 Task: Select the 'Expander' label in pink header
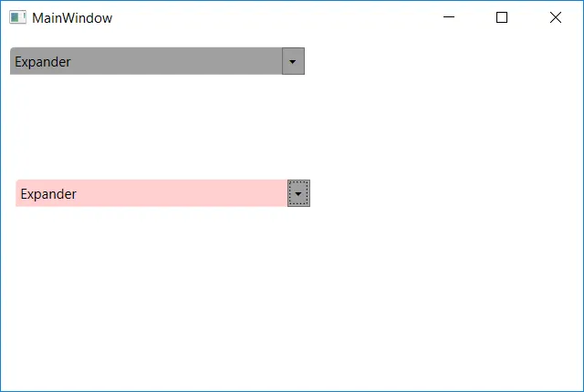pos(48,194)
